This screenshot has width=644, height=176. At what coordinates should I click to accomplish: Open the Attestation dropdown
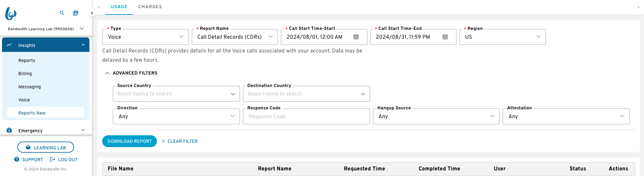566,116
